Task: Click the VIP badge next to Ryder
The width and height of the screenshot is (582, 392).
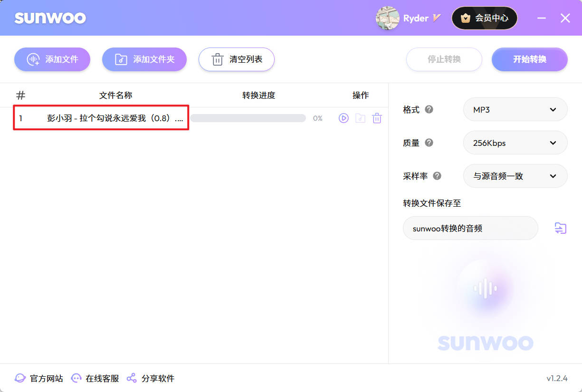Action: pyautogui.click(x=437, y=18)
